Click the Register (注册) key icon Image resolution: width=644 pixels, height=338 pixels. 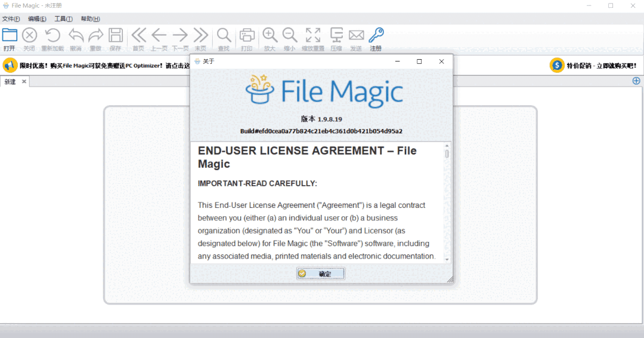pos(376,35)
